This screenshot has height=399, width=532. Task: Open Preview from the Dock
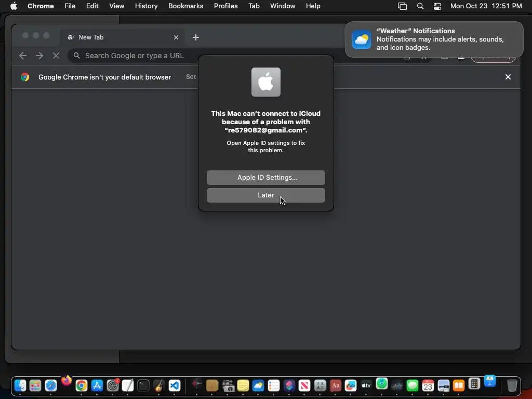point(444,385)
